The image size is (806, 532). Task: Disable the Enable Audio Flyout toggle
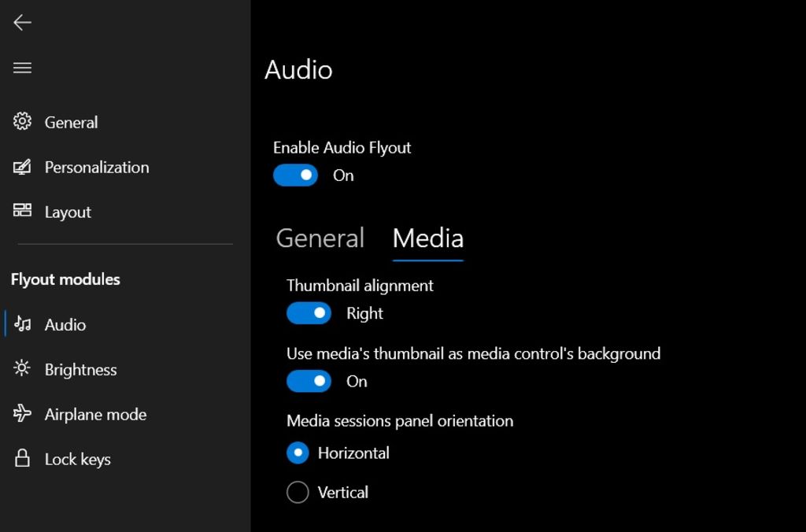295,175
